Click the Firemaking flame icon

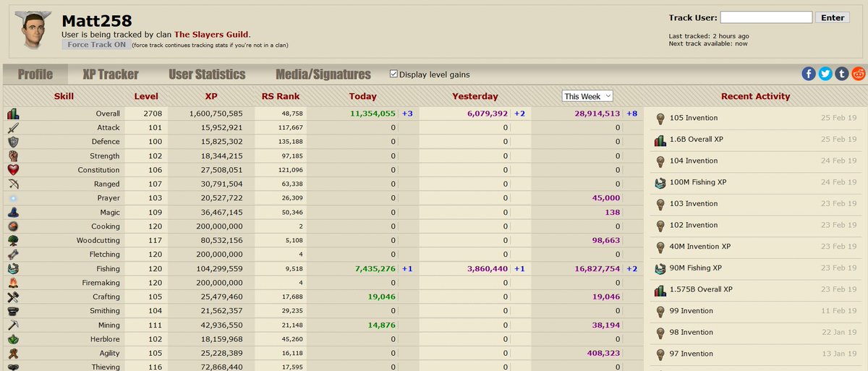[13, 283]
